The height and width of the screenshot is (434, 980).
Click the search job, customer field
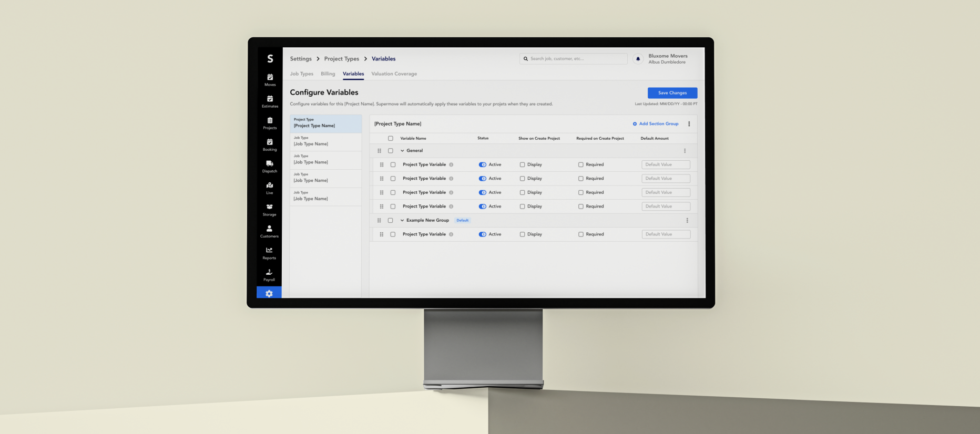(x=574, y=59)
